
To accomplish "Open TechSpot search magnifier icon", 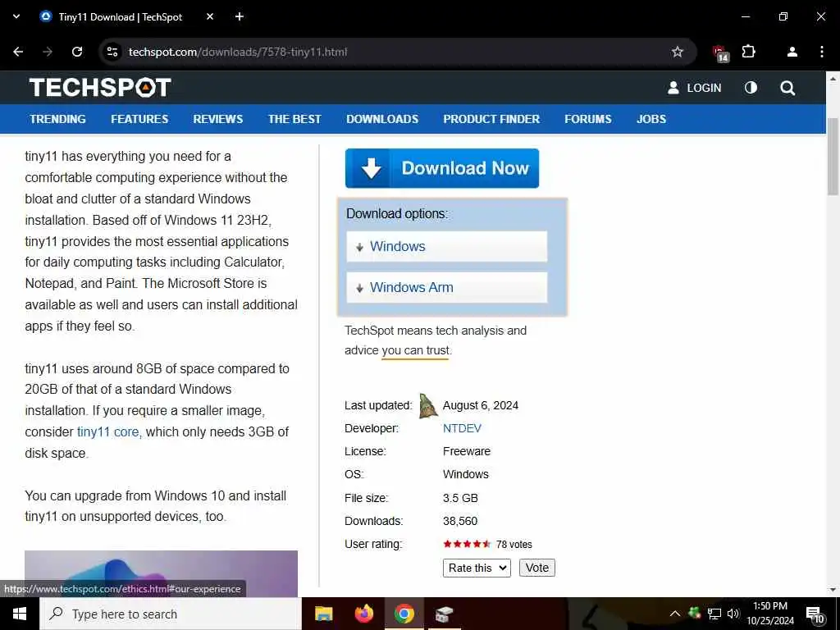I will click(787, 88).
